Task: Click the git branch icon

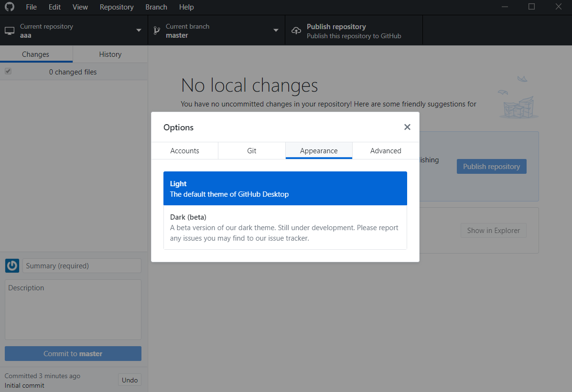Action: click(156, 31)
